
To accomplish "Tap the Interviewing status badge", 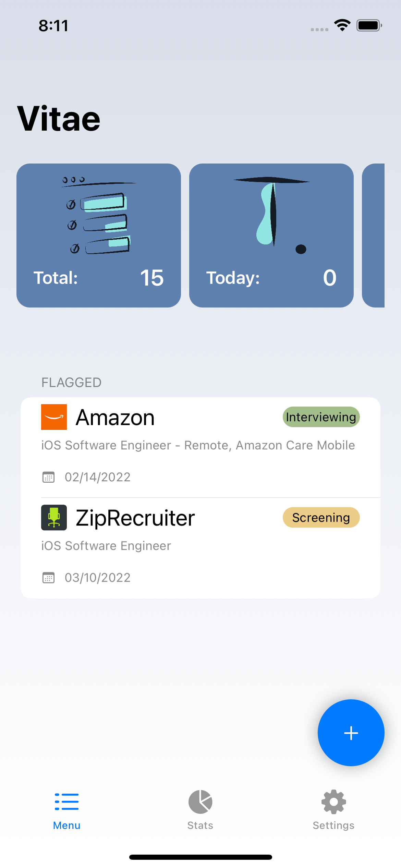I will tap(321, 417).
